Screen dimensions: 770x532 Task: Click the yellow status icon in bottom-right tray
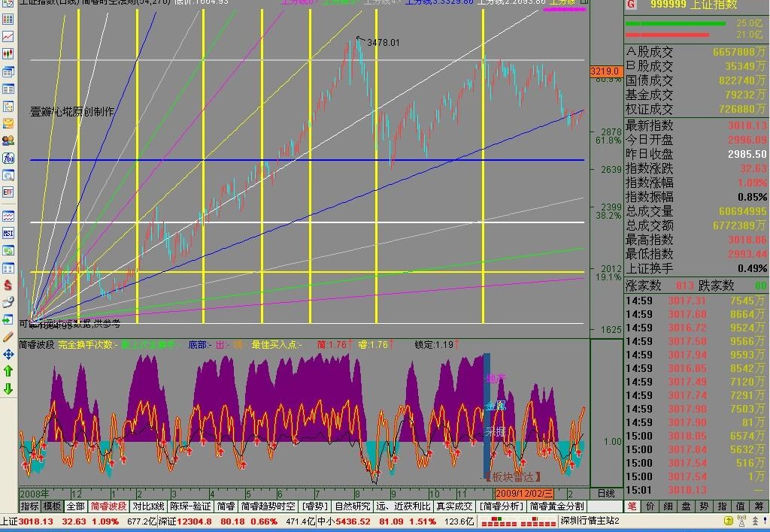coord(729,521)
